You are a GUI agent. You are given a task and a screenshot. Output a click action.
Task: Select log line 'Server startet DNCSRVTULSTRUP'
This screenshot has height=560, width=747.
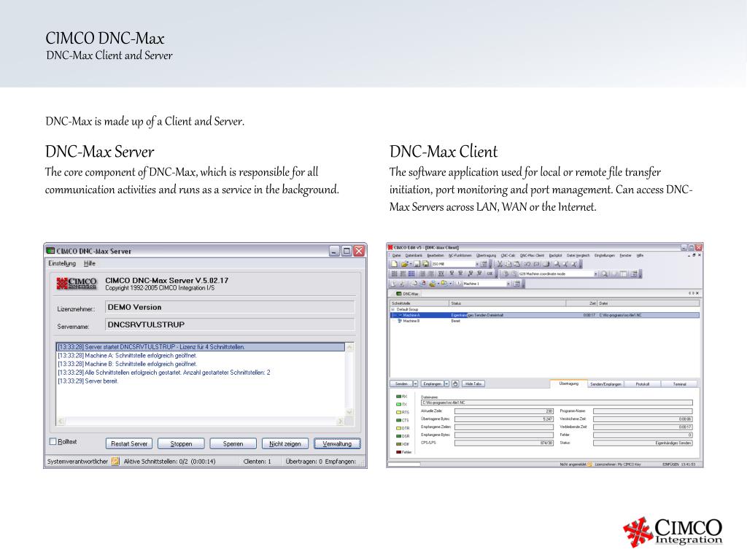point(200,346)
